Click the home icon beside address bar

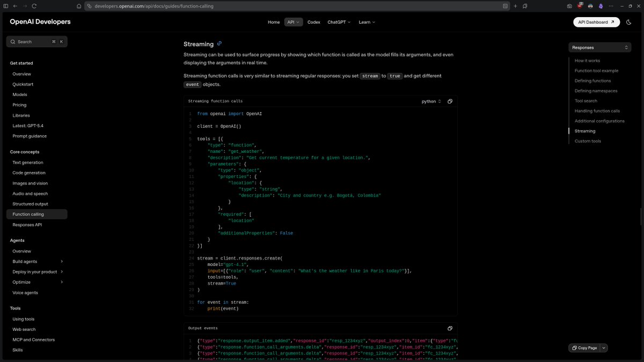79,6
